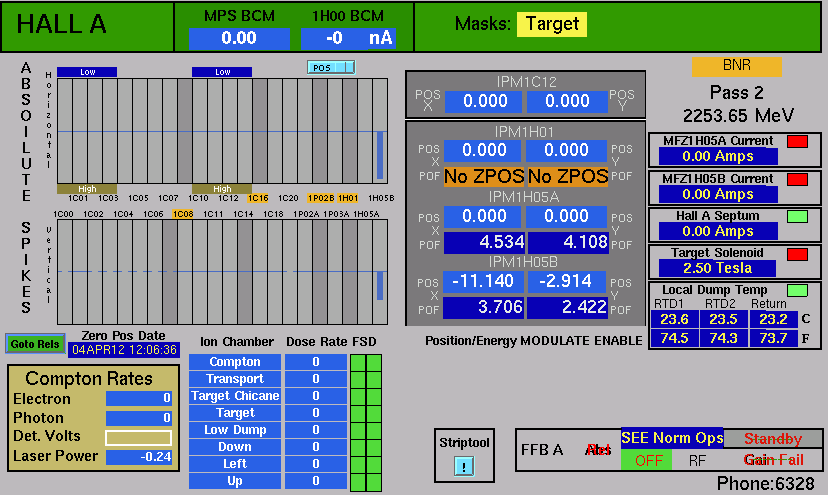Click the left orange No ZPOS field
Screen dimensions: 828x495
tap(484, 176)
